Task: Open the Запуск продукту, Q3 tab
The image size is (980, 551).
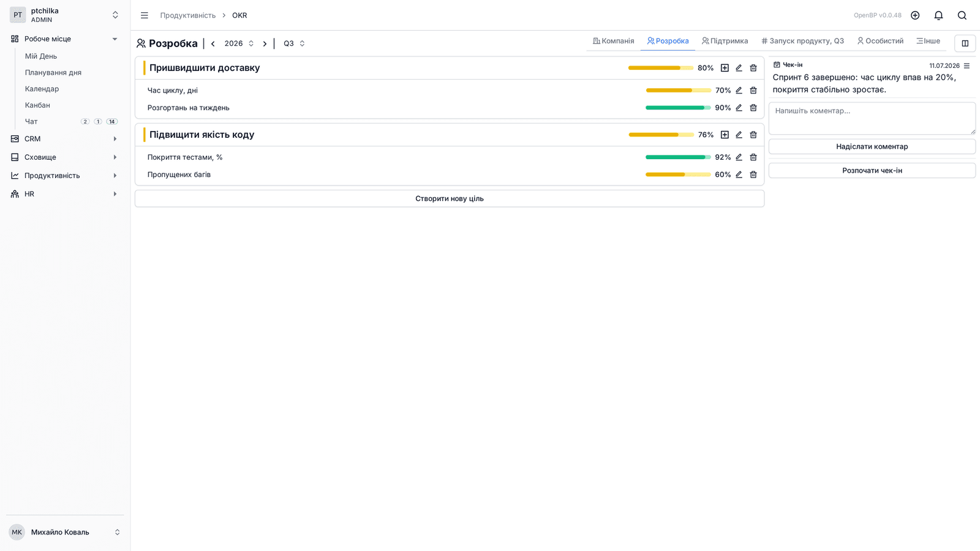Action: [x=802, y=41]
